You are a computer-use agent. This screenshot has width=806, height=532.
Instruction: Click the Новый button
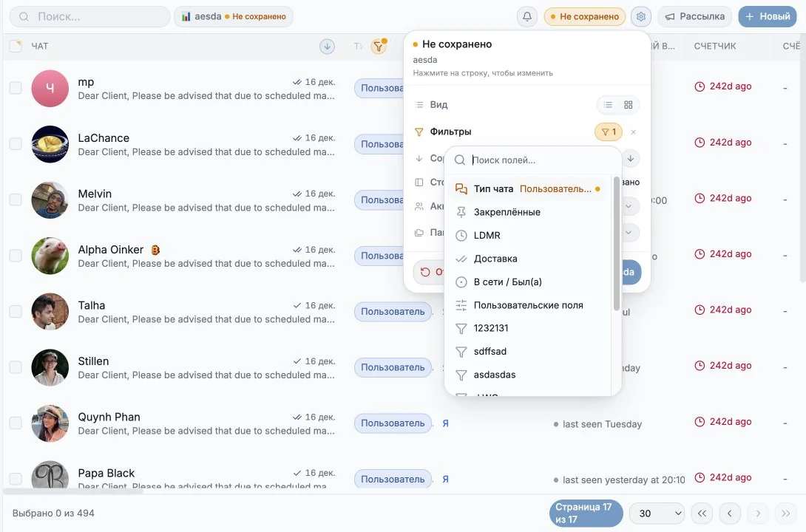click(x=768, y=16)
